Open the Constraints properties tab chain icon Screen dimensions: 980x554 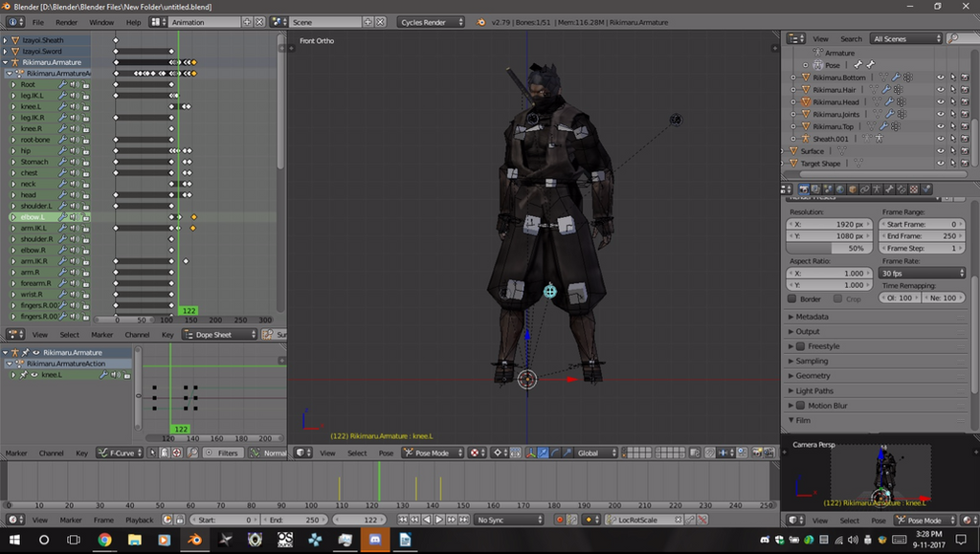tap(865, 189)
